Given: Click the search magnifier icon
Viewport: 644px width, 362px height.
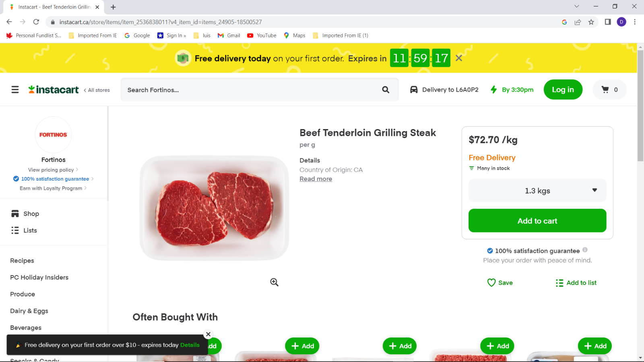Looking at the screenshot, I should tap(386, 90).
